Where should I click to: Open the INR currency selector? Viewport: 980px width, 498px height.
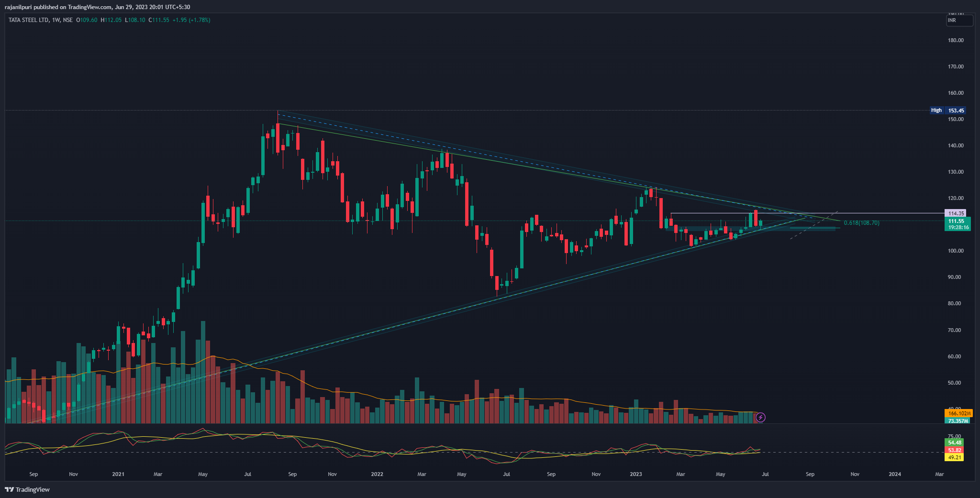pos(959,20)
